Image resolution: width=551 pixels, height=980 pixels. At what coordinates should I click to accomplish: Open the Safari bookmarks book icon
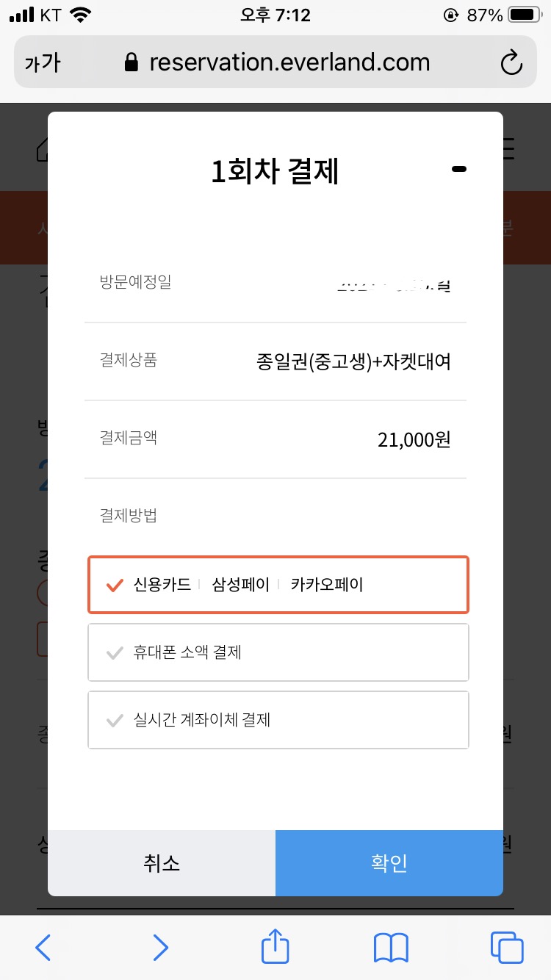point(391,948)
